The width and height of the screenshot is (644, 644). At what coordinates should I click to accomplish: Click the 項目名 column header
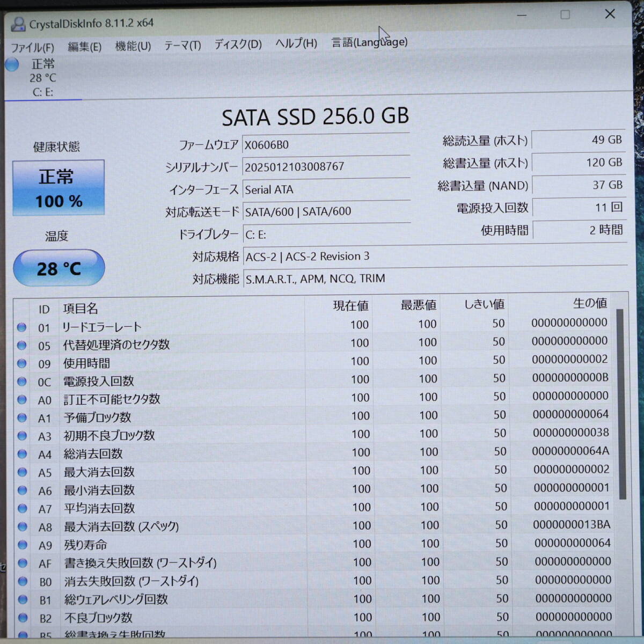80,309
